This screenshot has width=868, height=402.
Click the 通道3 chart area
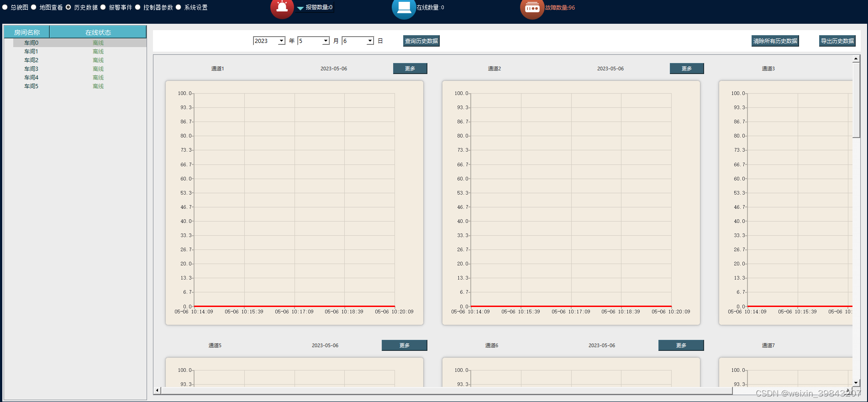tap(785, 203)
